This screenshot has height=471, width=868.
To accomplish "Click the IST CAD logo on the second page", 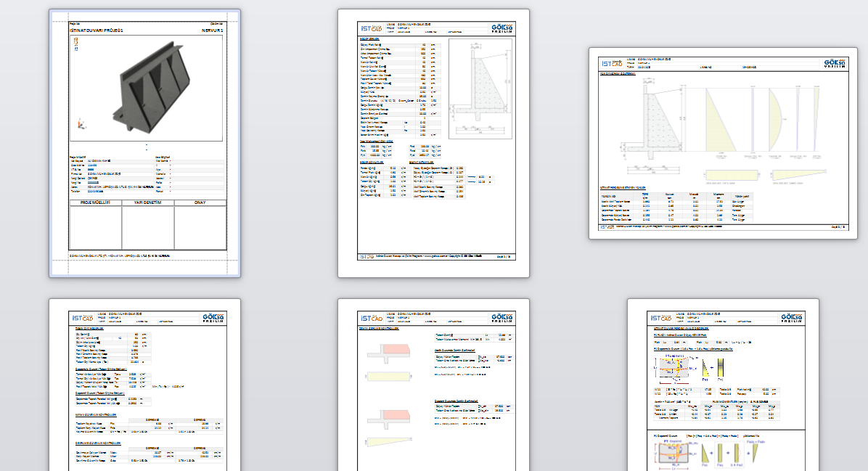I will tap(372, 28).
